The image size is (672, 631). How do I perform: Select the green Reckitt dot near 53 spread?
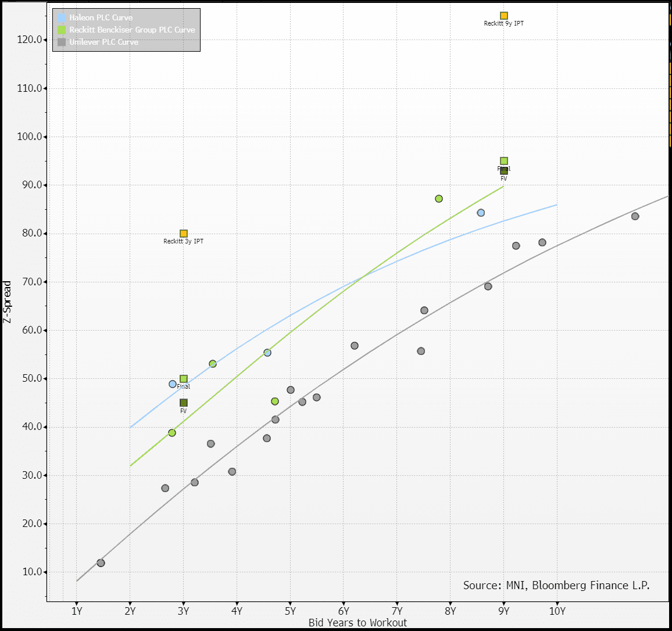[x=213, y=364]
